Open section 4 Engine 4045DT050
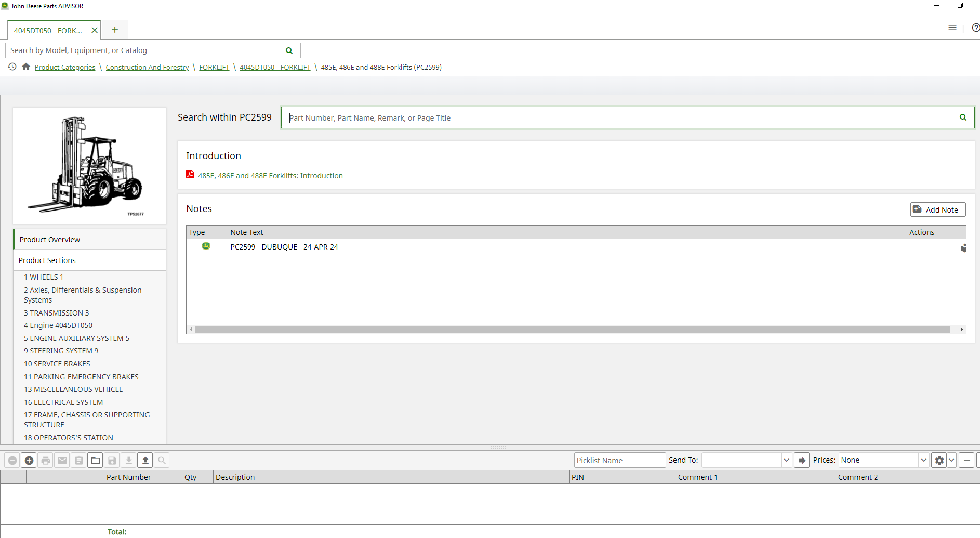Screen dimensions: 980x538 58,325
